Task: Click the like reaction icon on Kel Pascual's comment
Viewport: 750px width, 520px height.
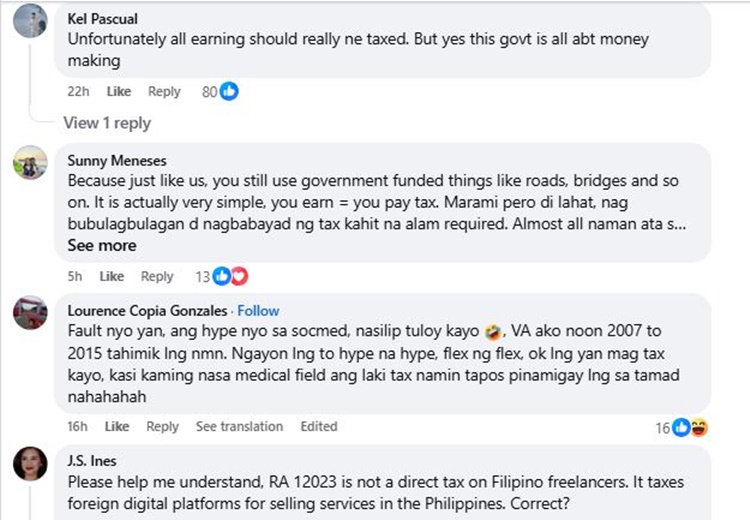Action: 229,91
